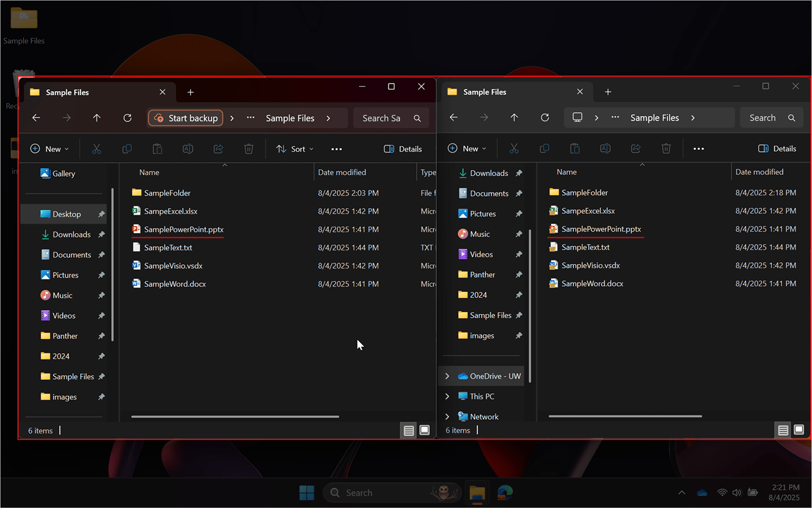Screen dimensions: 812x508
Task: Click the Start backup button
Action: (x=185, y=118)
